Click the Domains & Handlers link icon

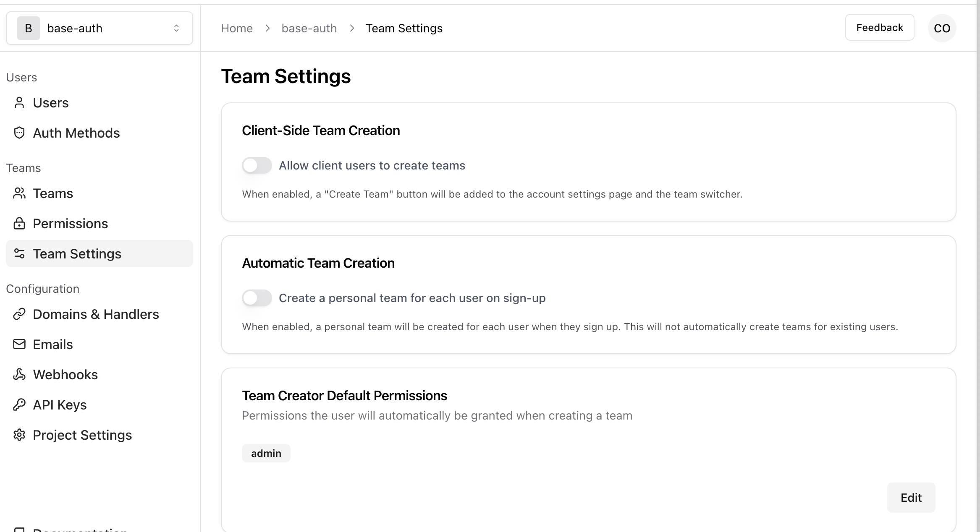19,314
